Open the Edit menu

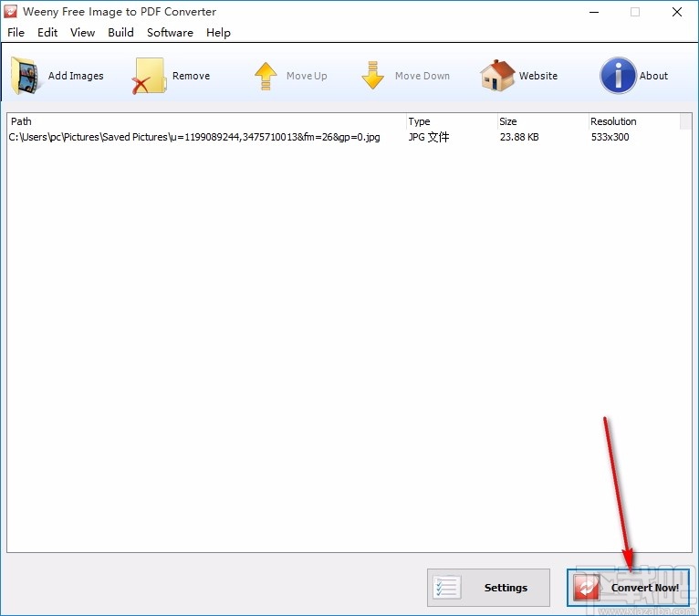pyautogui.click(x=47, y=33)
